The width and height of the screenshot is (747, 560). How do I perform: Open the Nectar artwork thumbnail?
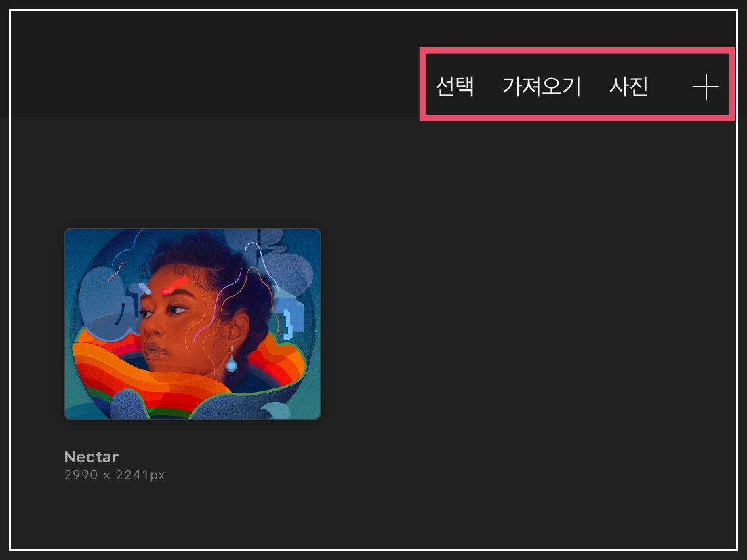coord(193,324)
